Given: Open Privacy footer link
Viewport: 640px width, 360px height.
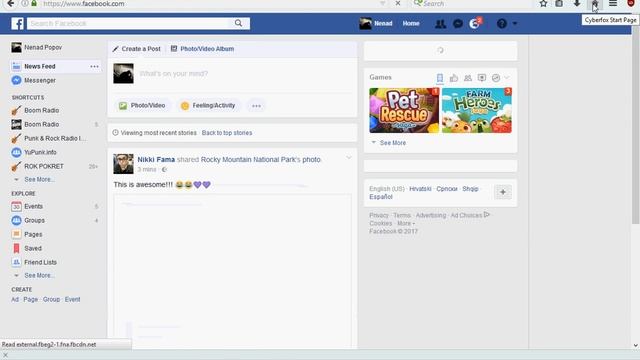Looking at the screenshot, I should pyautogui.click(x=379, y=215).
